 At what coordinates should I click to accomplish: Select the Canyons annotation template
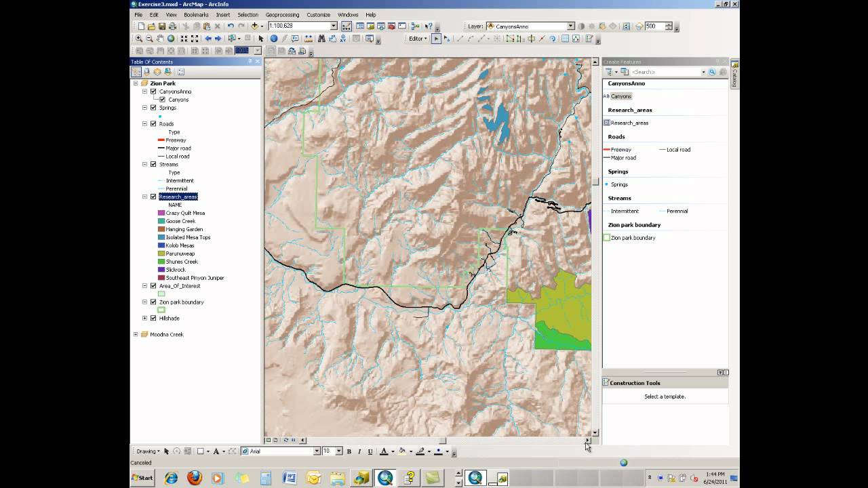pos(618,96)
